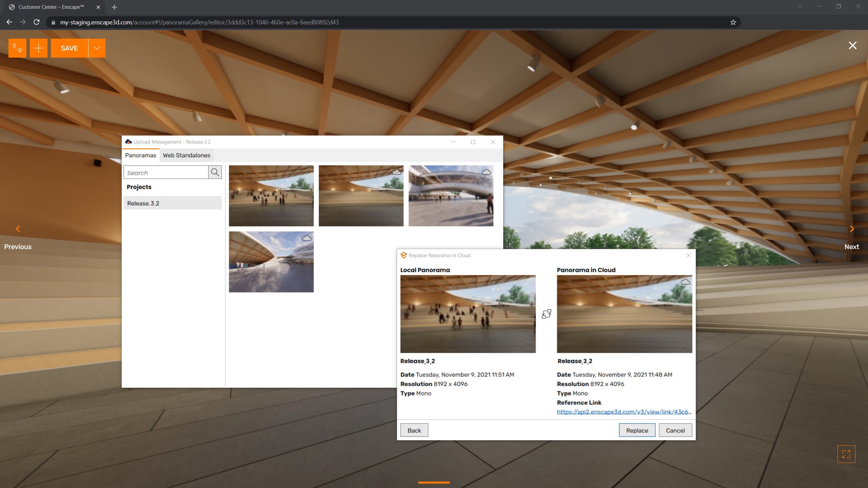Select the Release_3_2 project in the list
The width and height of the screenshot is (868, 488).
click(143, 203)
